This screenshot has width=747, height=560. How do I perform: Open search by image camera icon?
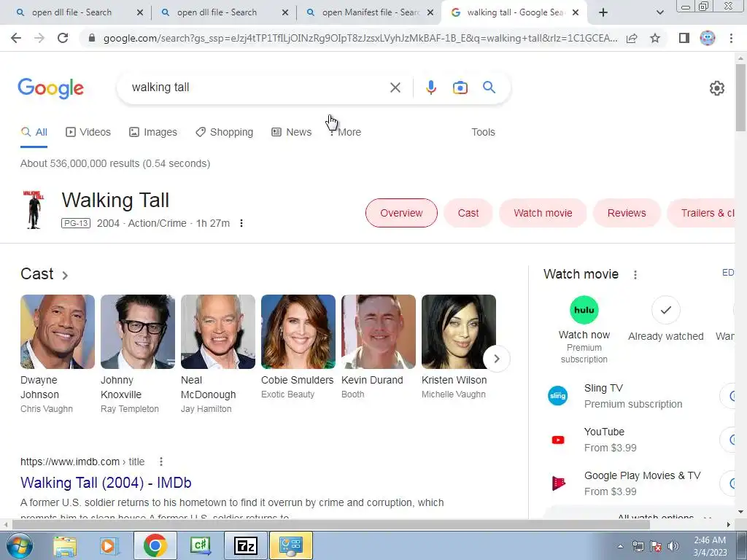pyautogui.click(x=460, y=87)
